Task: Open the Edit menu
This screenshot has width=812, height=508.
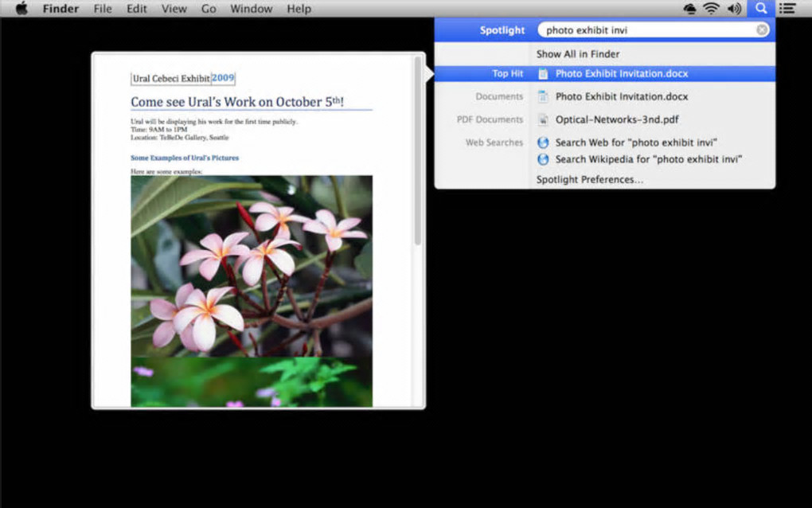Action: coord(137,9)
